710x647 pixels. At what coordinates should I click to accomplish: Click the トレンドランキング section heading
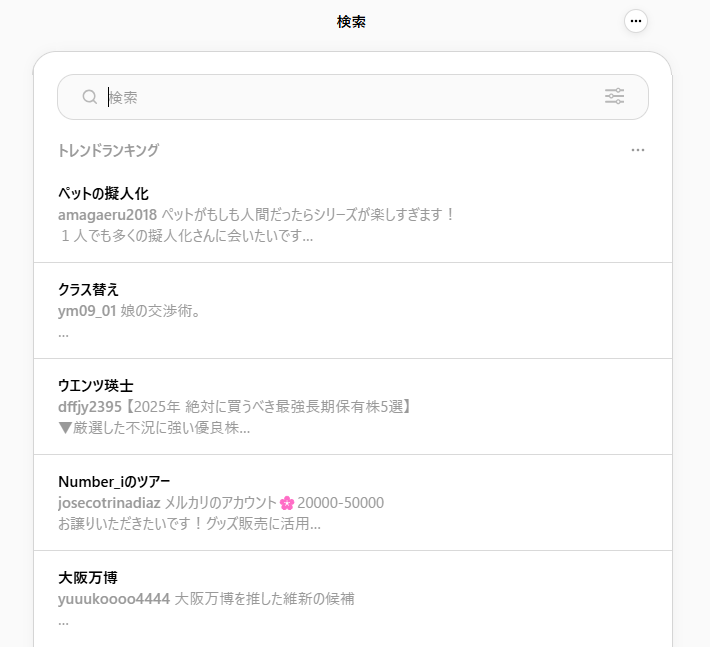coord(109,150)
